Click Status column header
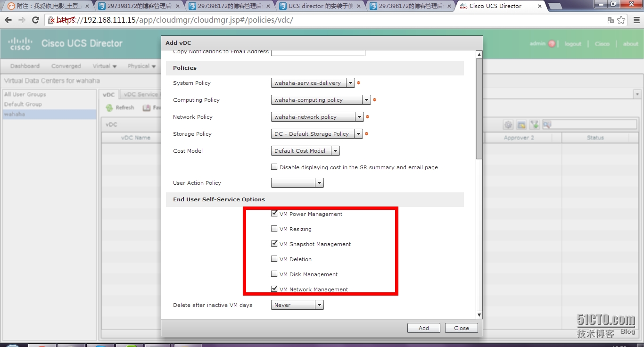Image resolution: width=644 pixels, height=347 pixels. 595,138
